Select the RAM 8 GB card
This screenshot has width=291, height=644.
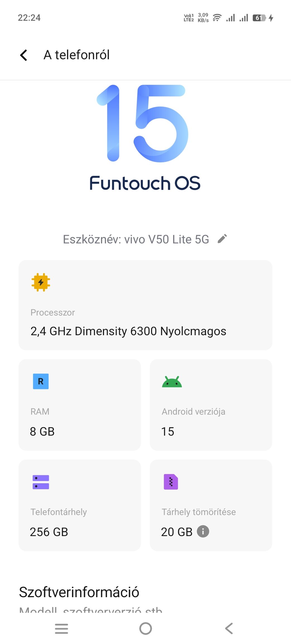tap(80, 405)
